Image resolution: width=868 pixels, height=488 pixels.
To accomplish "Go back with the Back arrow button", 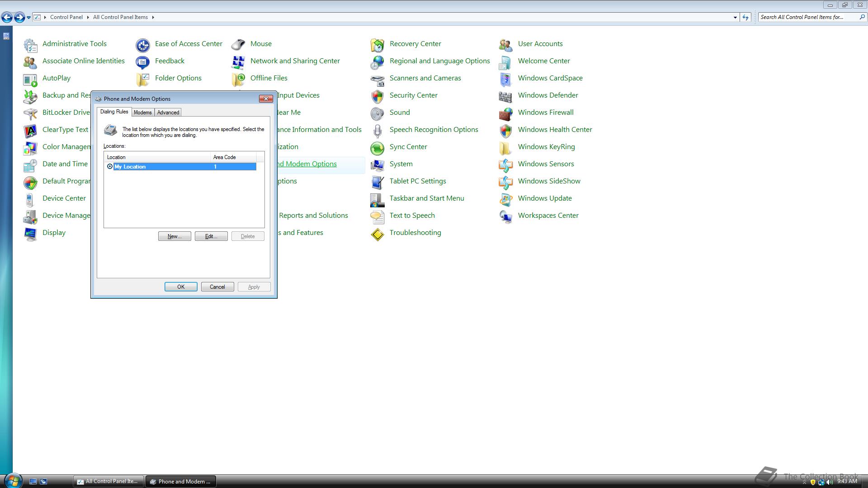I will [x=7, y=17].
